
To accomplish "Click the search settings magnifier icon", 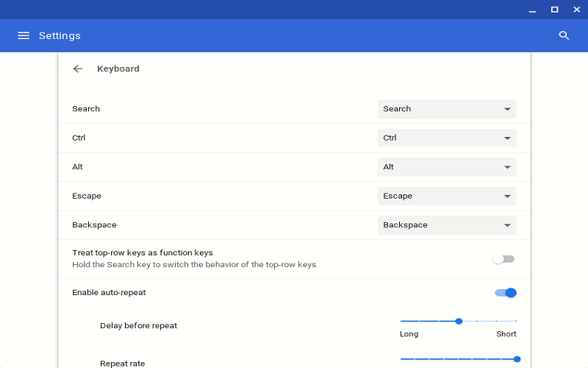I will (x=564, y=35).
